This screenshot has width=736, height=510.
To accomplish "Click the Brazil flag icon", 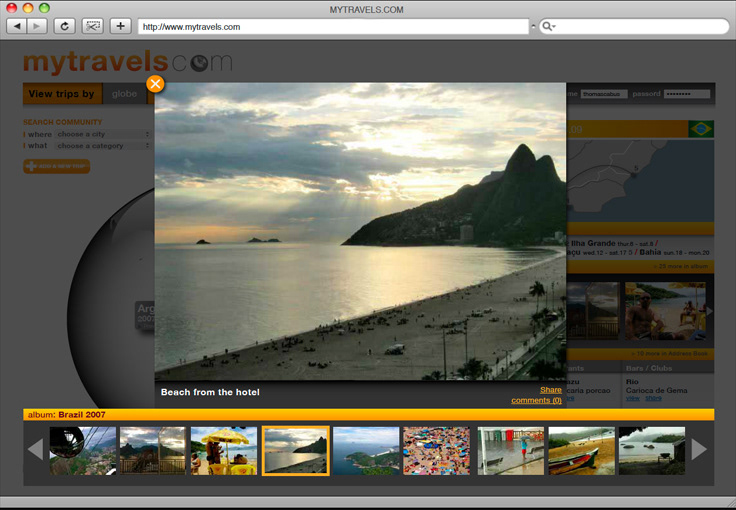I will coord(701,129).
